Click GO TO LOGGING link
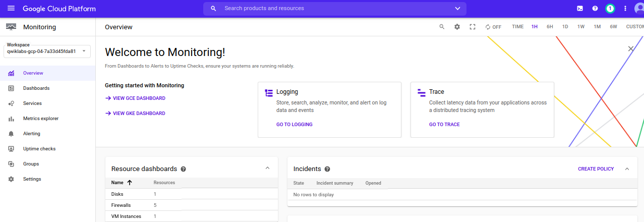Viewport: 644px width, 222px height. click(295, 125)
